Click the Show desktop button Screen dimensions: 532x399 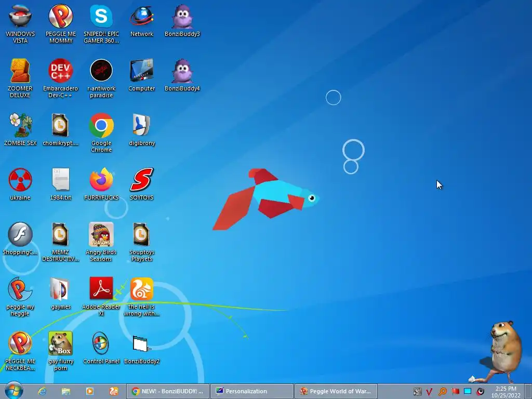click(528, 391)
